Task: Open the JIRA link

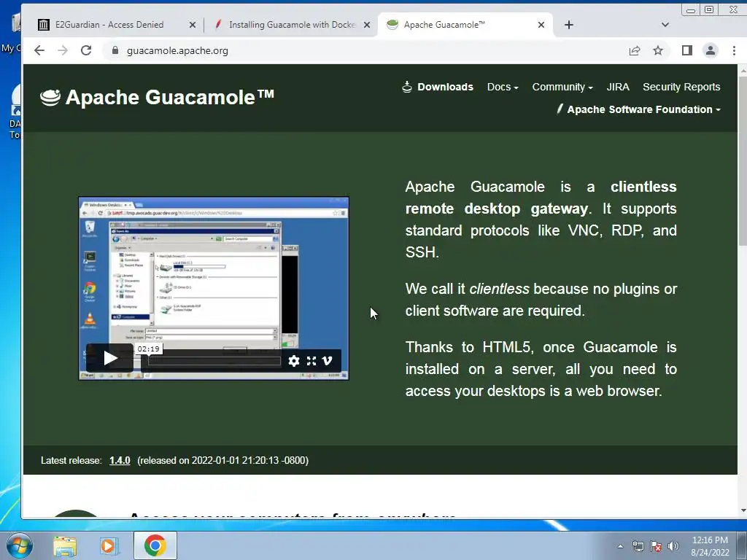Action: pyautogui.click(x=618, y=87)
